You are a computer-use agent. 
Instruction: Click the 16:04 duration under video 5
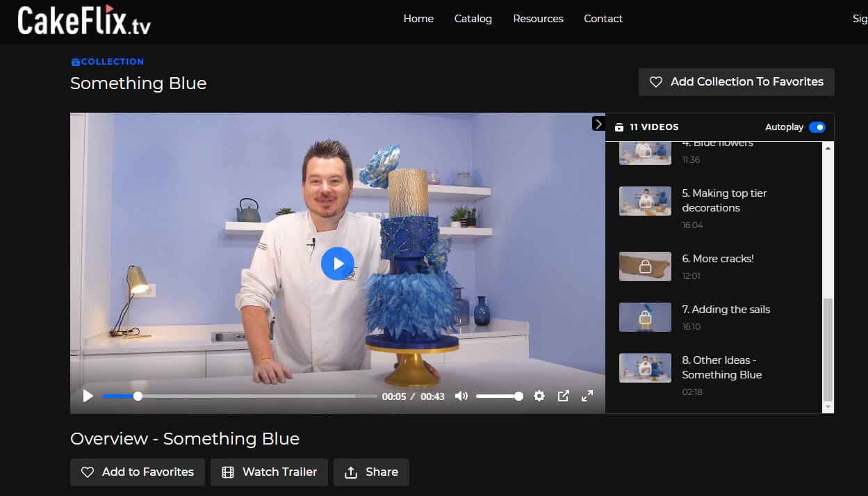(x=693, y=225)
